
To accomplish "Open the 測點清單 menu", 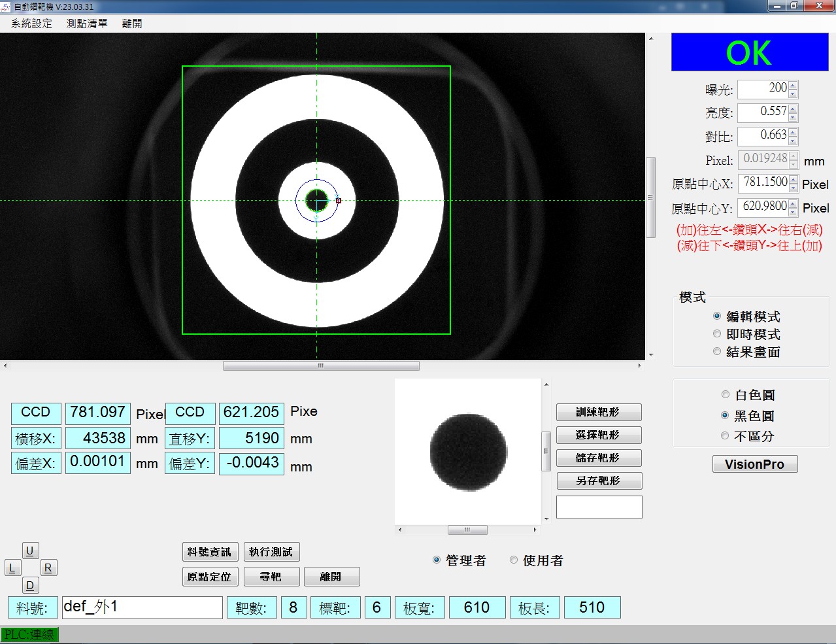I will tap(87, 24).
